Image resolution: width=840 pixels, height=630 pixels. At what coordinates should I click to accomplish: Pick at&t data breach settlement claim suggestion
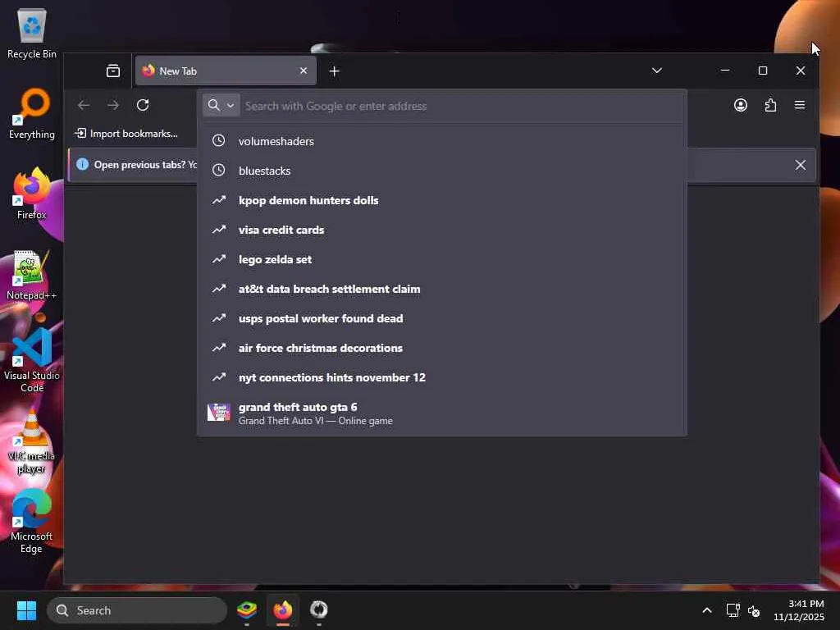[x=442, y=289]
